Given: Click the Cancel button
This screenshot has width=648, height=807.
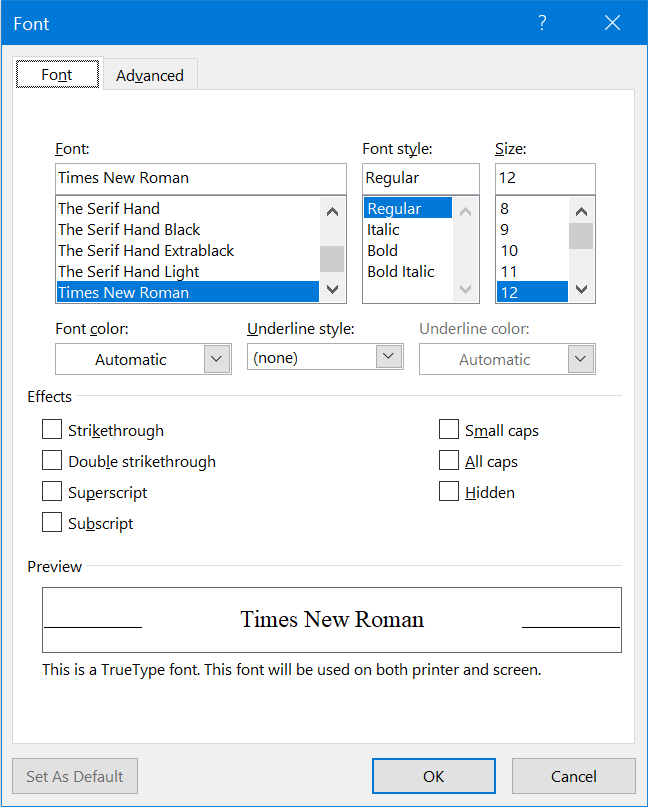Looking at the screenshot, I should (x=574, y=776).
